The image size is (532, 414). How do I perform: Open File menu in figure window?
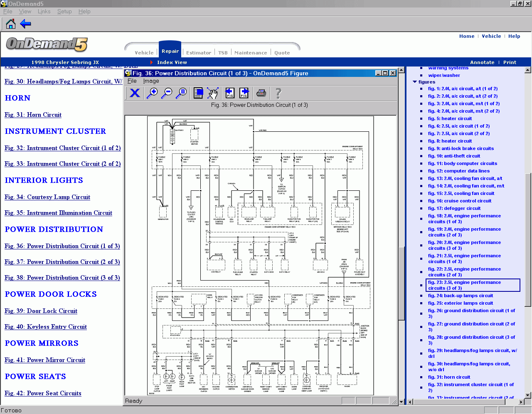(132, 81)
